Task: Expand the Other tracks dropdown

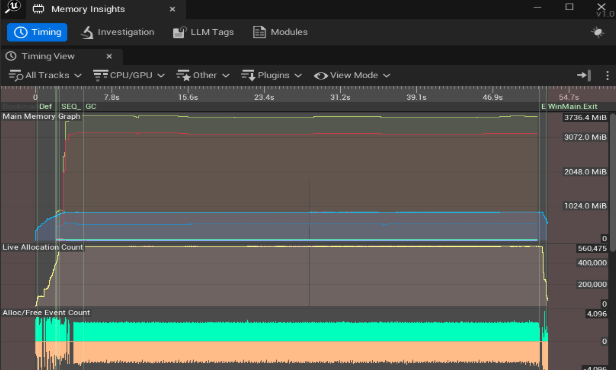Action: pos(203,75)
